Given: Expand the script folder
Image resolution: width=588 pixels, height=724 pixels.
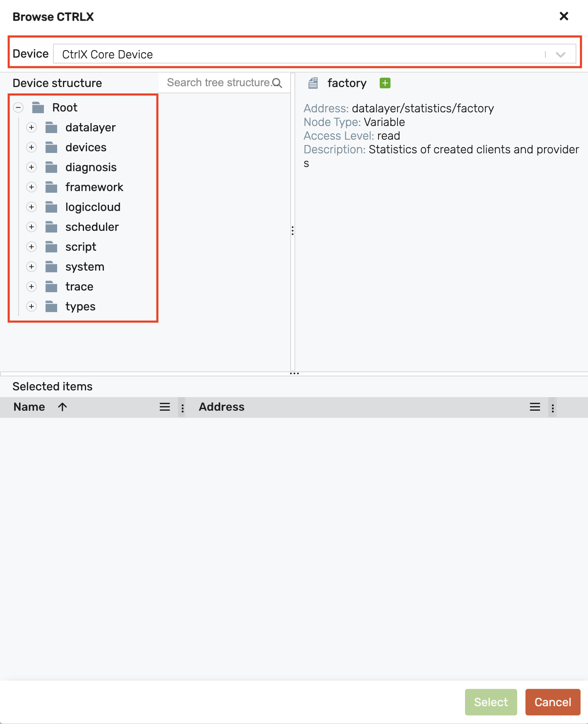Looking at the screenshot, I should (x=31, y=247).
